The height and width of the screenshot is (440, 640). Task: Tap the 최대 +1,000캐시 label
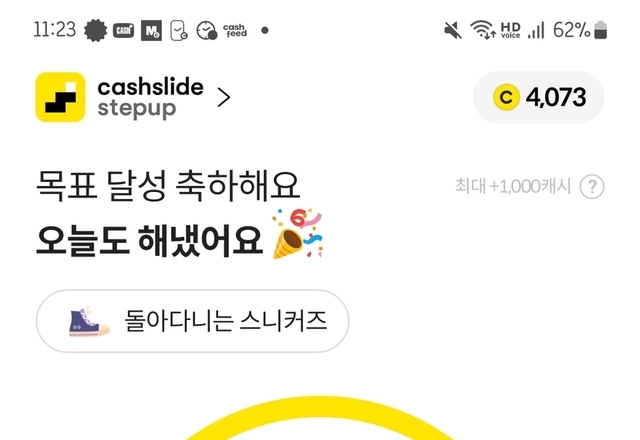point(513,186)
